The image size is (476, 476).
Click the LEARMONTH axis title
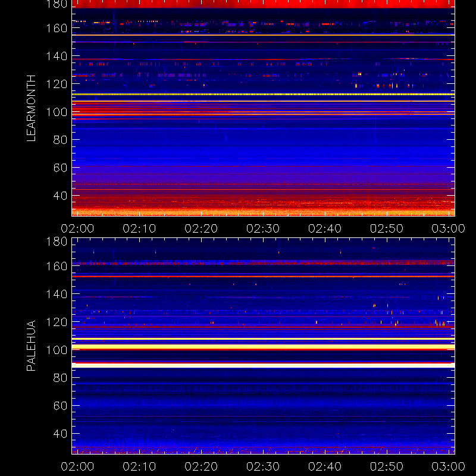point(31,108)
